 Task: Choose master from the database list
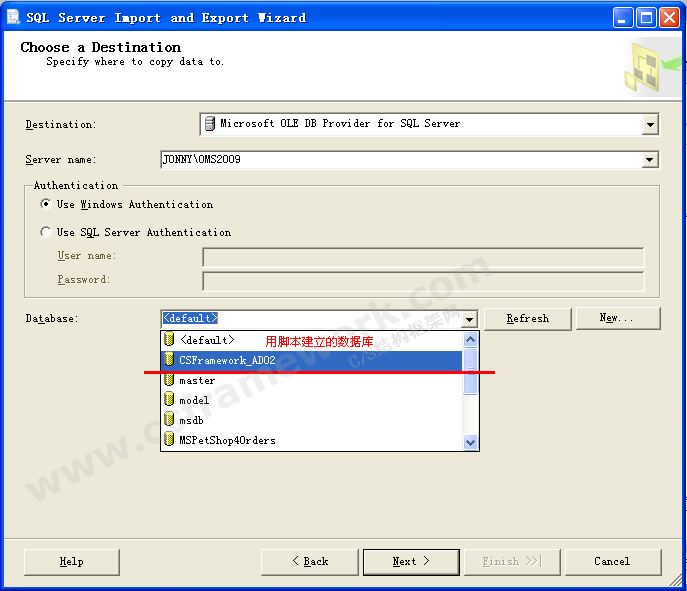pyautogui.click(x=197, y=381)
